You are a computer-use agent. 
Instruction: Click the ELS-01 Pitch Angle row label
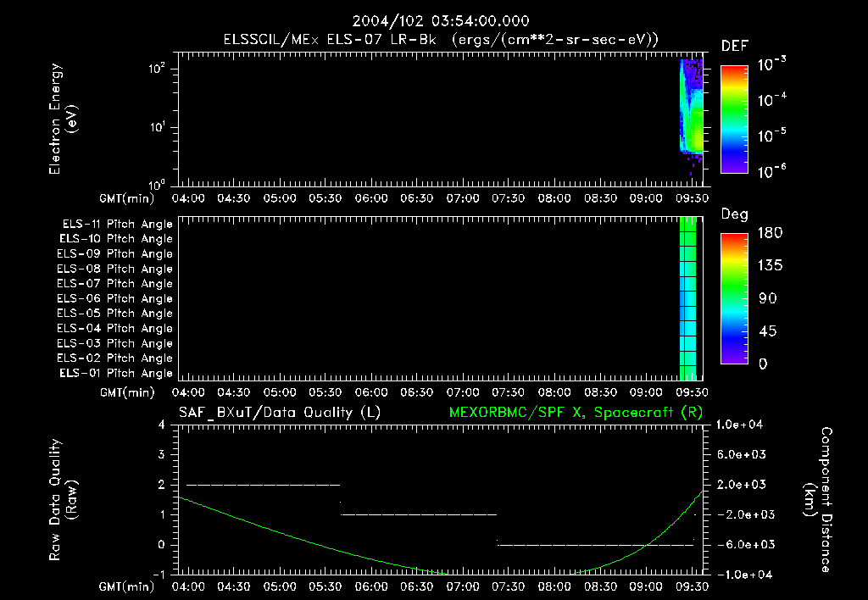(x=115, y=373)
